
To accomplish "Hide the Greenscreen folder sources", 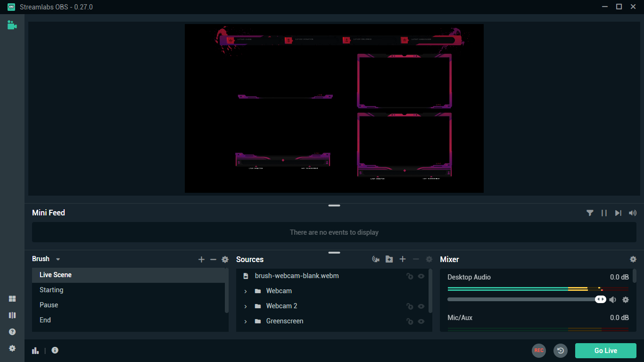I will [x=421, y=321].
